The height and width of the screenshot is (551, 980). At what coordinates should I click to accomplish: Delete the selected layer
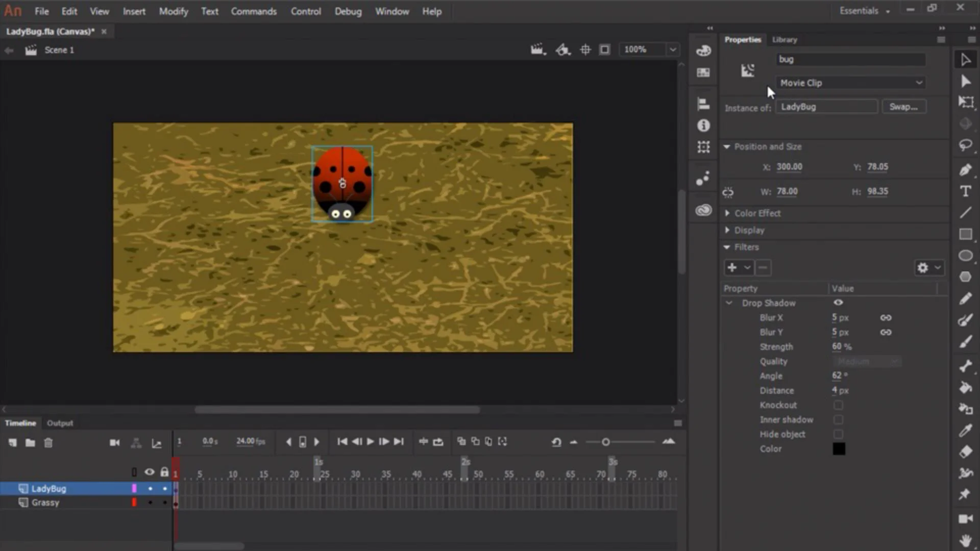[48, 442]
